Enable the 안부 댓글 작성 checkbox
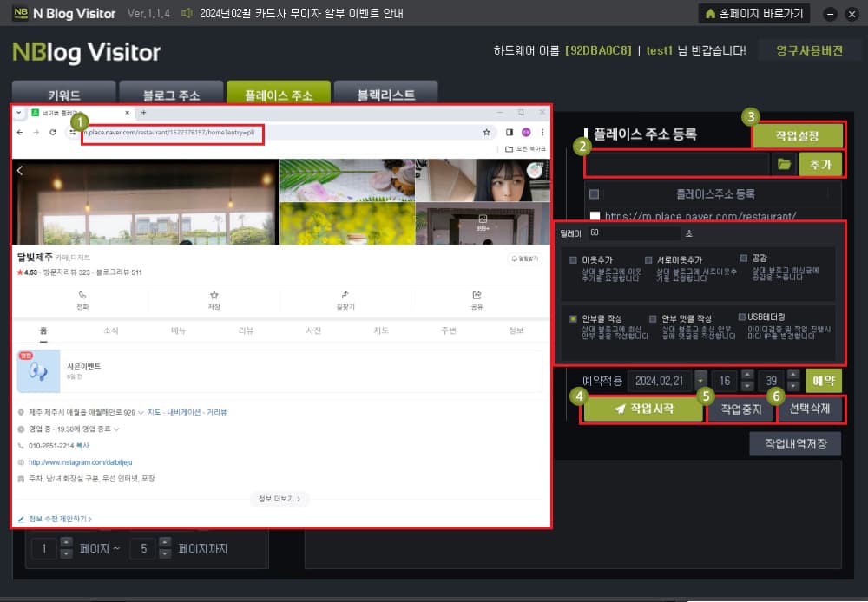 [653, 318]
